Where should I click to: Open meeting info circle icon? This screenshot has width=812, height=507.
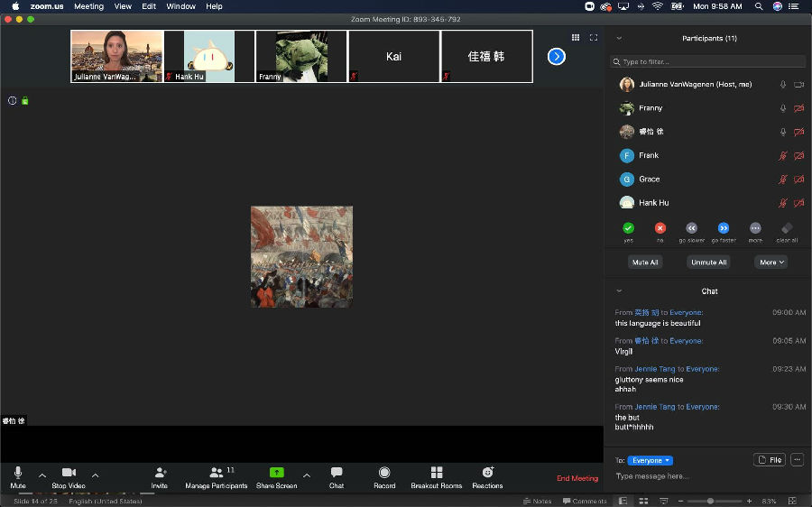tap(13, 100)
